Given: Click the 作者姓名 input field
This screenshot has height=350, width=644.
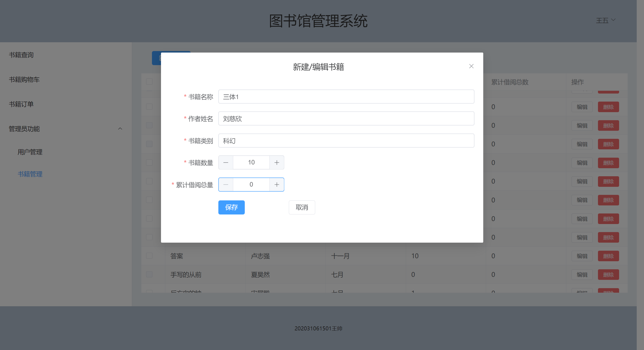Looking at the screenshot, I should tap(346, 118).
